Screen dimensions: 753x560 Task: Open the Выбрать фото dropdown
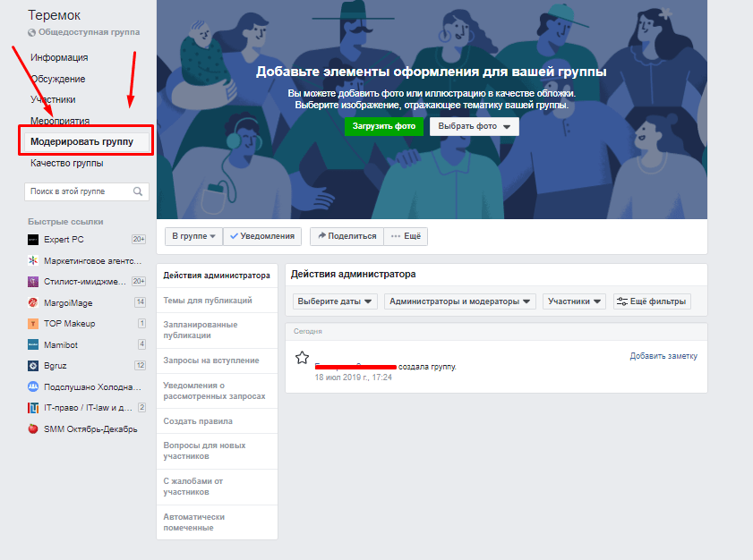click(x=474, y=126)
